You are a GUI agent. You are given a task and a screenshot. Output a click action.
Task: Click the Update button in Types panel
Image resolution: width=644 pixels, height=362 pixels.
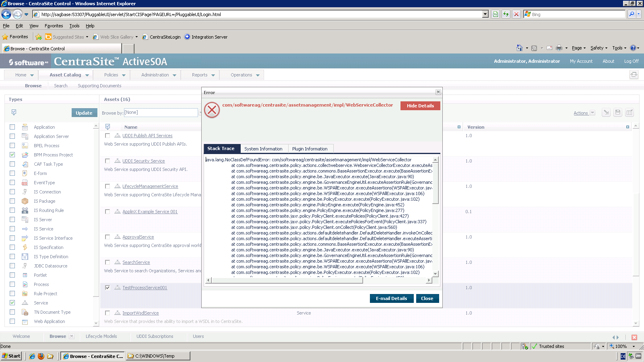(84, 113)
